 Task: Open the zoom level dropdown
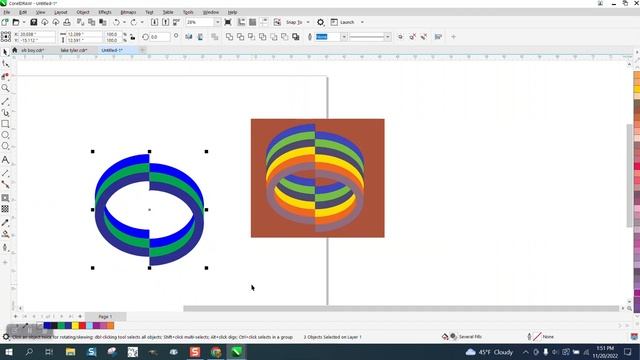(218, 22)
